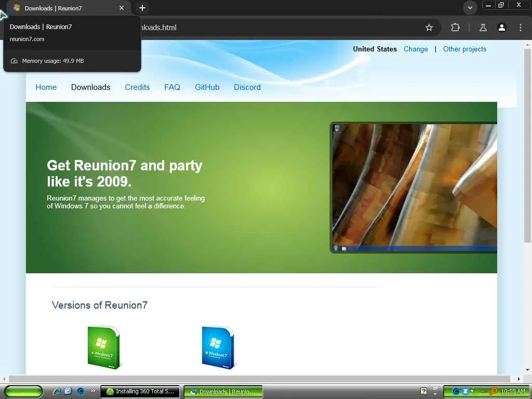Click the United States region text

(x=375, y=49)
